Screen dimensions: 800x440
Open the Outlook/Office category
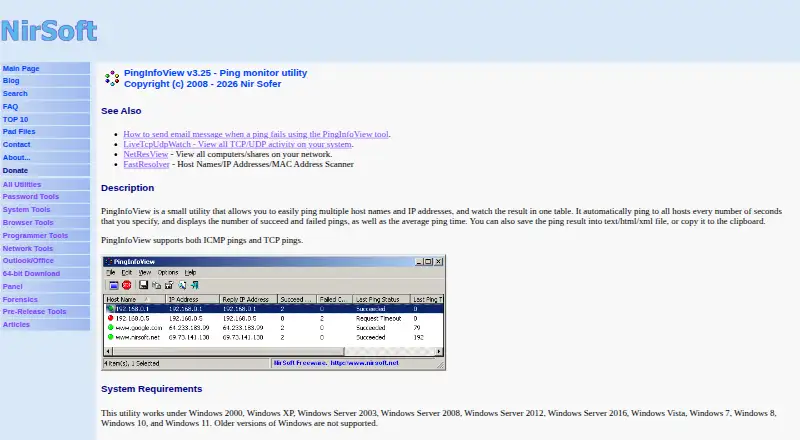click(28, 260)
